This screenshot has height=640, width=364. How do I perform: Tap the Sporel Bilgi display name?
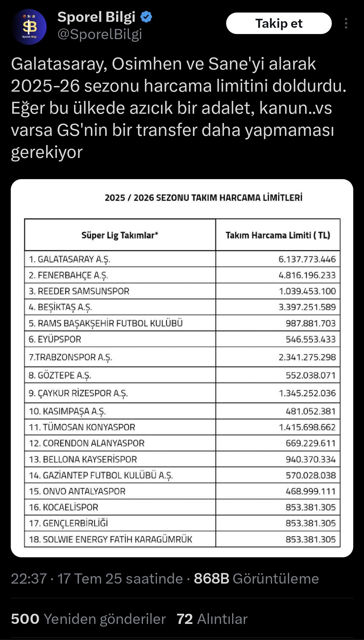point(96,17)
